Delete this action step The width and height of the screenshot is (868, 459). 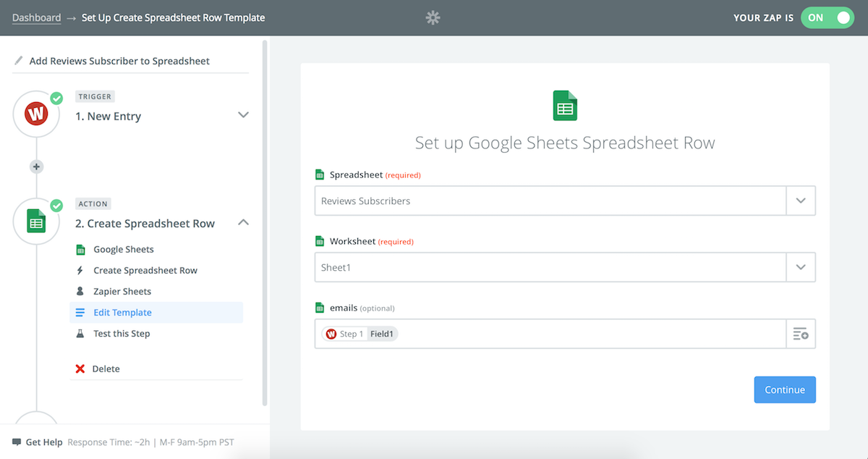[106, 369]
